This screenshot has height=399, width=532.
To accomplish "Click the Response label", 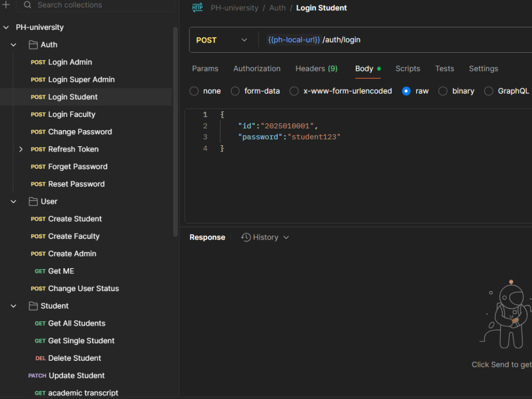I will point(207,237).
